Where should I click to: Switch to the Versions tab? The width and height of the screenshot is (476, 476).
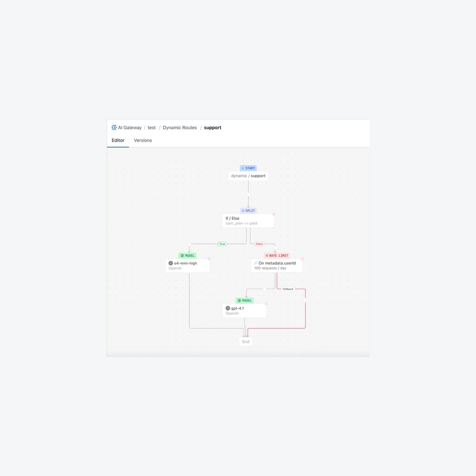click(143, 140)
